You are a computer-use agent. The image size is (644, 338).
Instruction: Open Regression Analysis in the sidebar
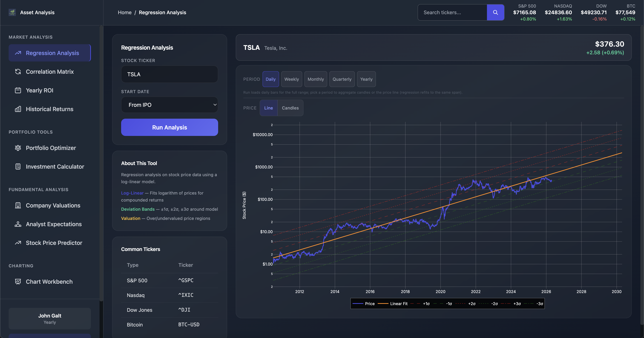point(50,53)
